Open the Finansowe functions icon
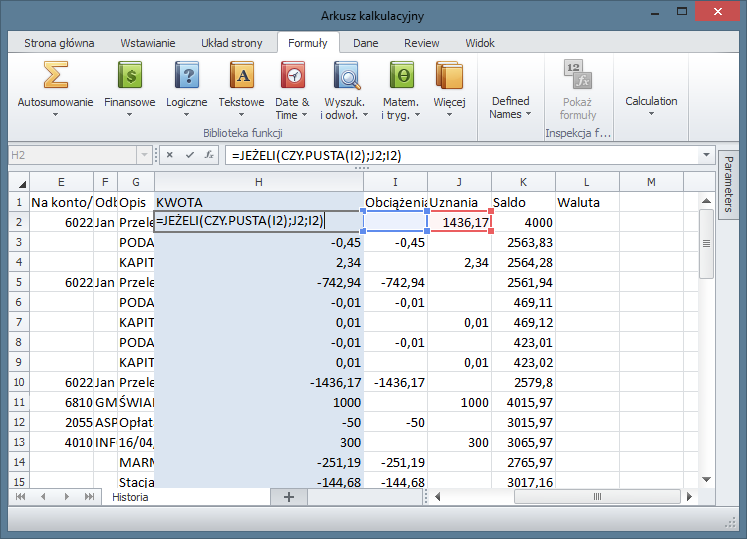The image size is (747, 539). [129, 76]
